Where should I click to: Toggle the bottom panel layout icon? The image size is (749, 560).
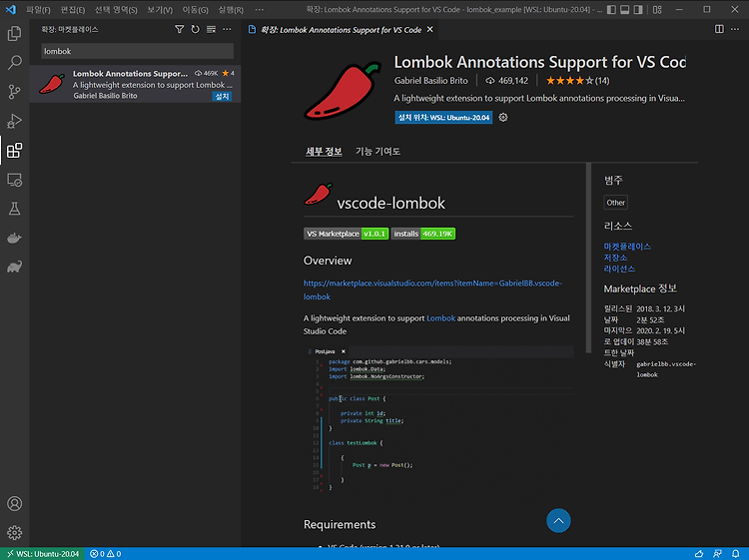625,10
